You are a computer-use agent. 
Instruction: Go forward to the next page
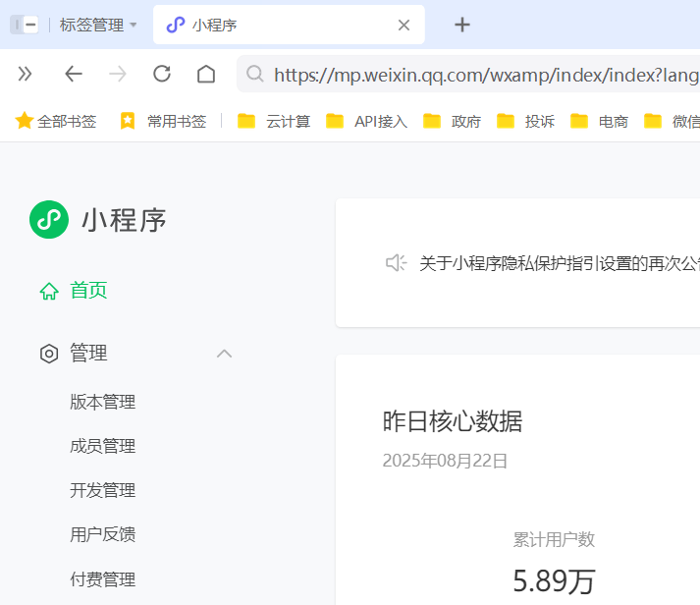pyautogui.click(x=118, y=74)
